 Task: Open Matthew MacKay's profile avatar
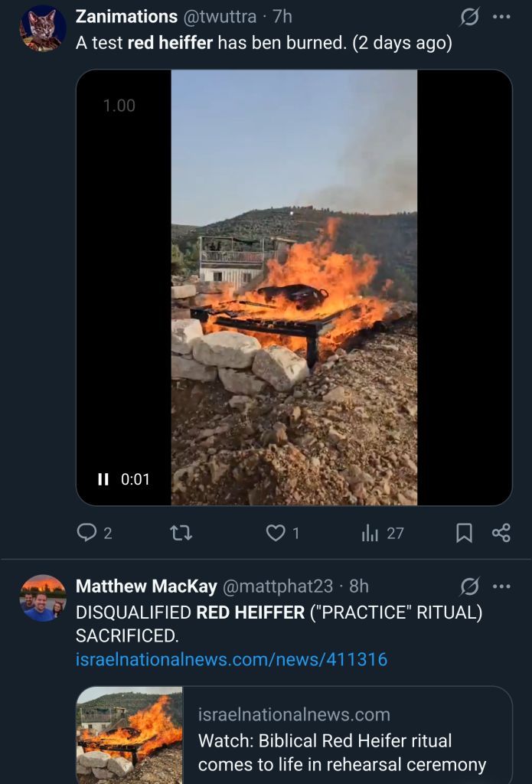43,598
